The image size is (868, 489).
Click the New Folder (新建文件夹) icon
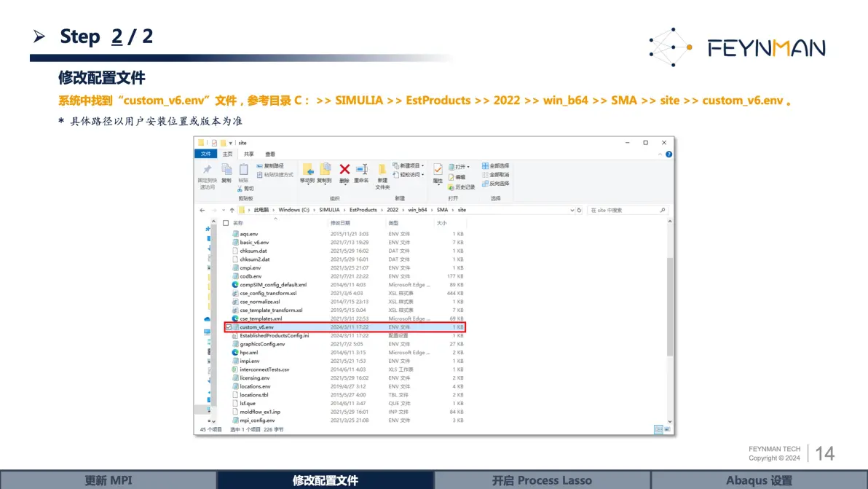point(382,170)
